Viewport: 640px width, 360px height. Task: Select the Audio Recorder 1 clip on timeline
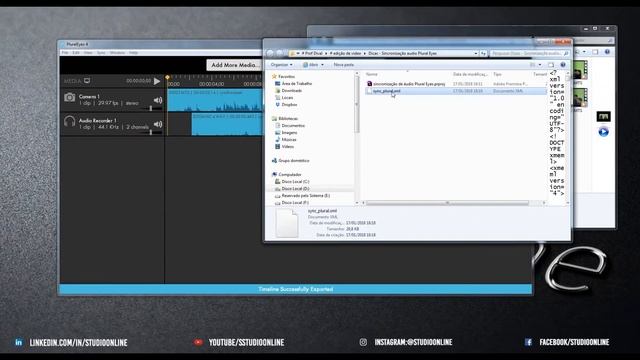227,124
